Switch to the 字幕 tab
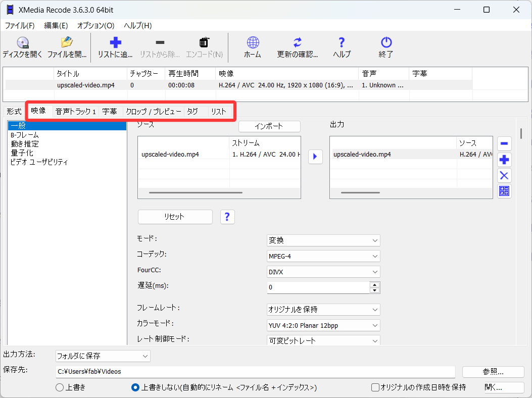Image resolution: width=532 pixels, height=398 pixels. [110, 111]
